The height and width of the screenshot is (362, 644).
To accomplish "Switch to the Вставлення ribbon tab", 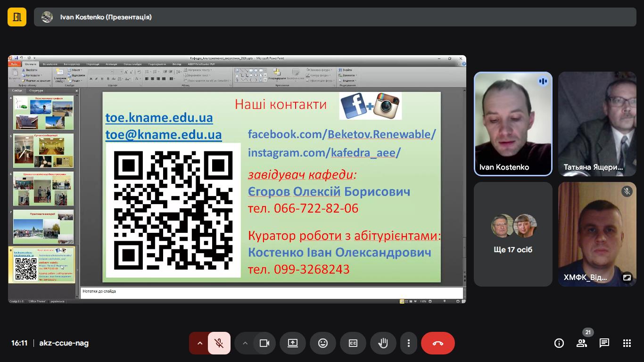I will [x=50, y=64].
